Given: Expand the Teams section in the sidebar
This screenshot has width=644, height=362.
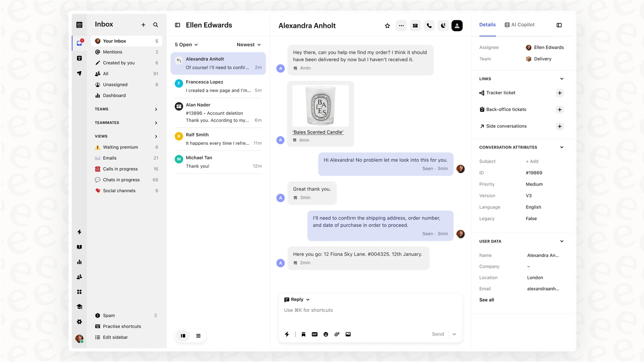Looking at the screenshot, I should click(156, 109).
